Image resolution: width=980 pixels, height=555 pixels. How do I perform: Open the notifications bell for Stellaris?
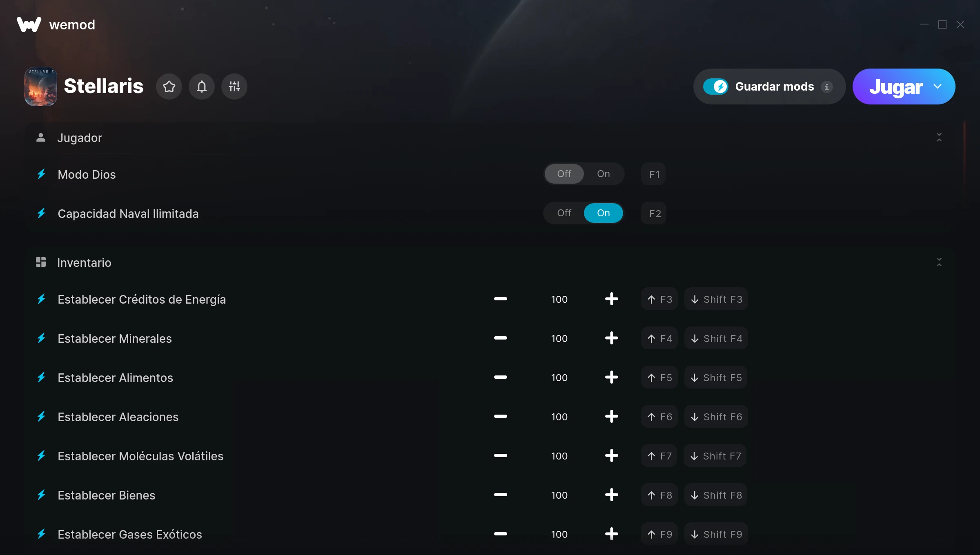tap(202, 87)
